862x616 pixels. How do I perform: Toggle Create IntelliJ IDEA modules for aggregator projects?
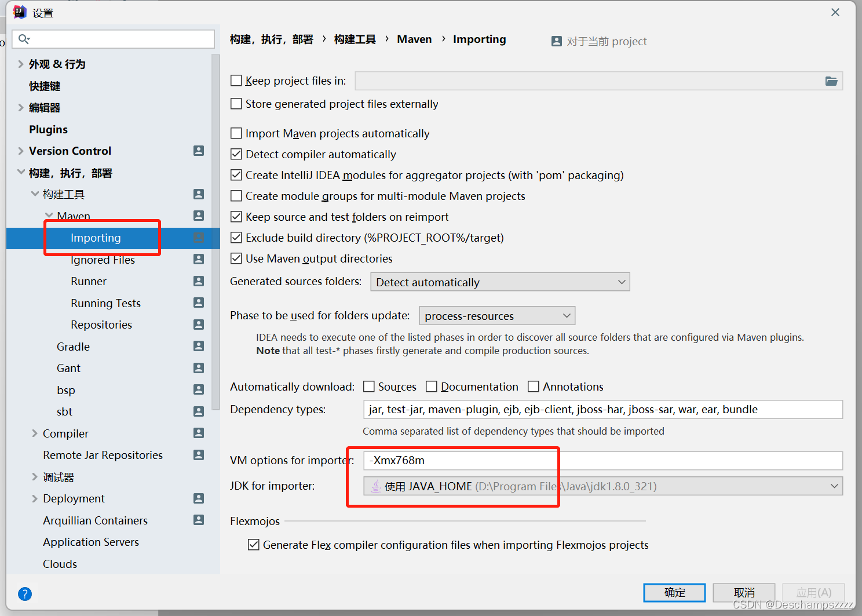tap(236, 175)
